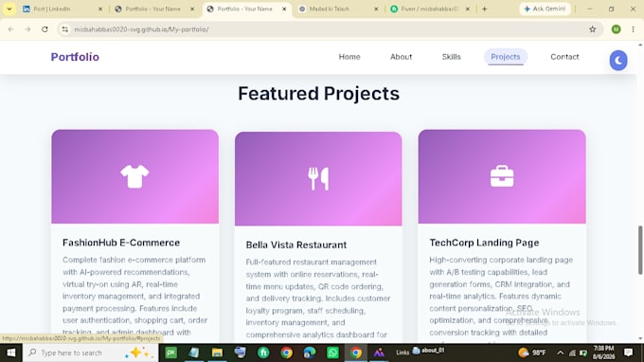
Task: Switch to the Post | LinkedIn tab
Action: (57, 9)
